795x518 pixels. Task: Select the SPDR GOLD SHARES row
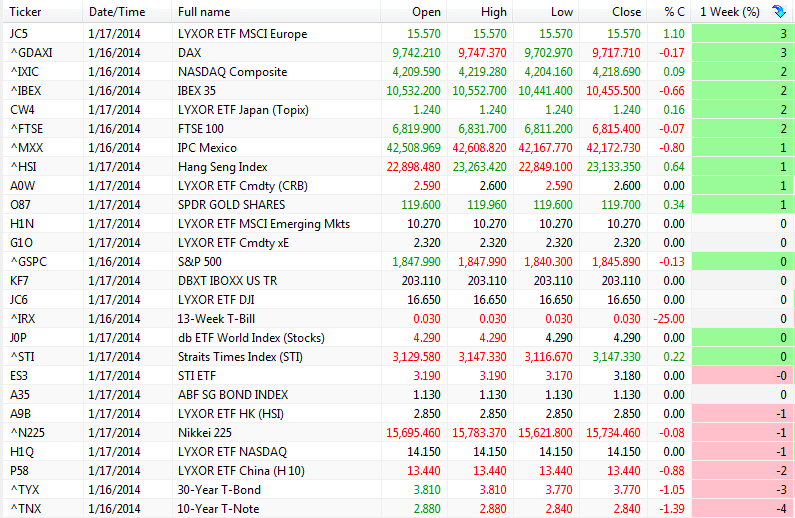click(x=231, y=205)
